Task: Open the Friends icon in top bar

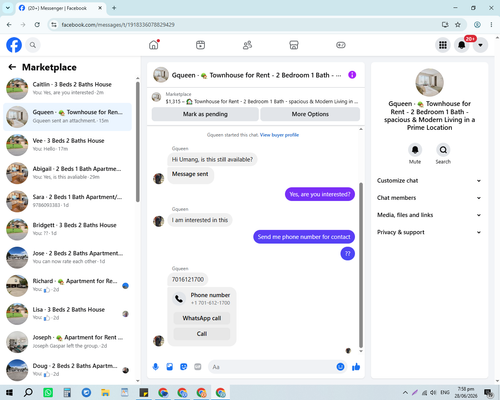Action: tap(247, 45)
